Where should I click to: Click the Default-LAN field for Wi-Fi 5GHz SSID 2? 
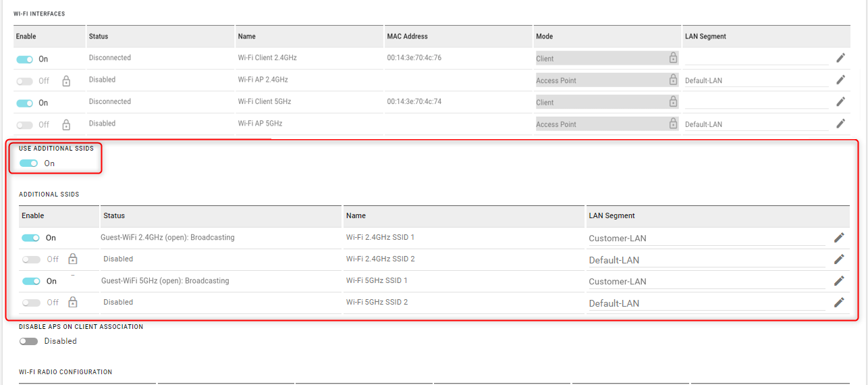(707, 303)
